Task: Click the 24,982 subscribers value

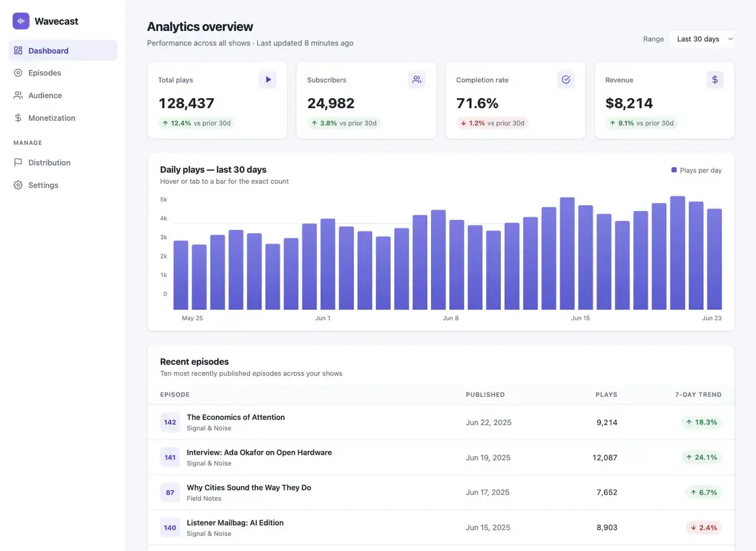Action: 331,103
